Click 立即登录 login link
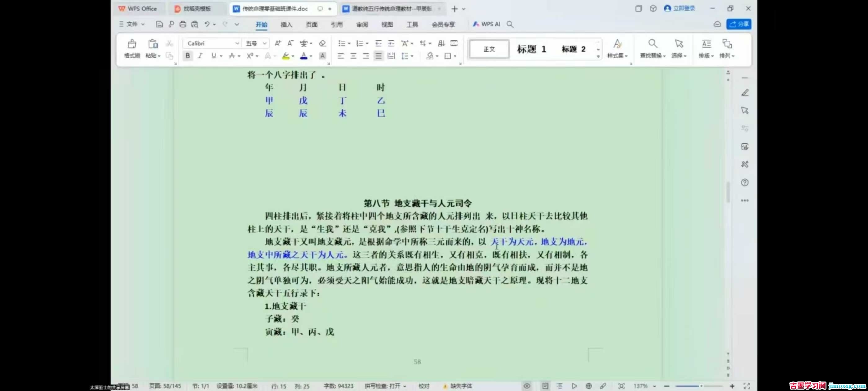The image size is (868, 391). 684,8
